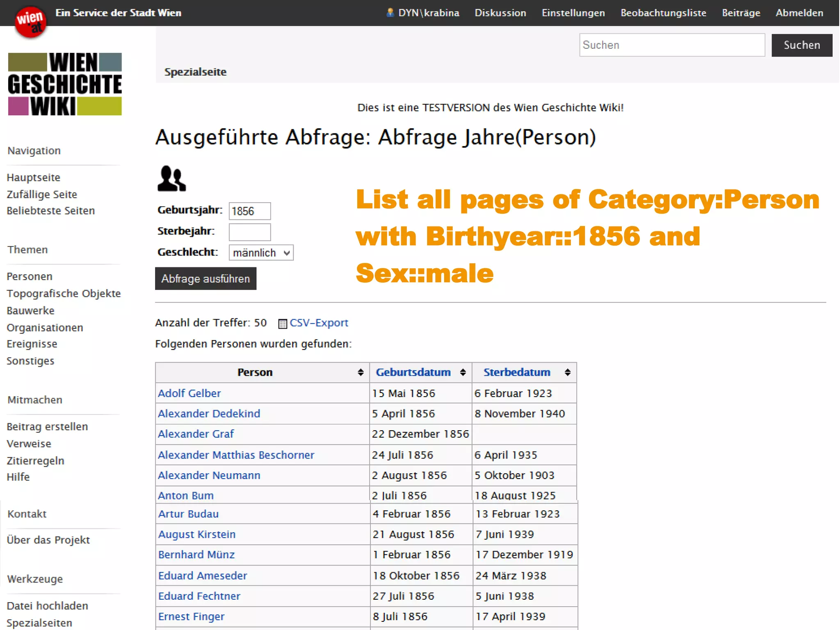Open Alexander Matthias Beschorner page
The image size is (840, 630).
[236, 455]
